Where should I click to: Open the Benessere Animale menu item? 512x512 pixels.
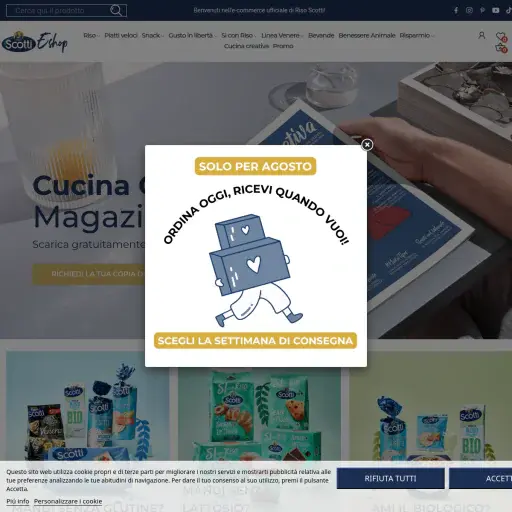tap(367, 35)
